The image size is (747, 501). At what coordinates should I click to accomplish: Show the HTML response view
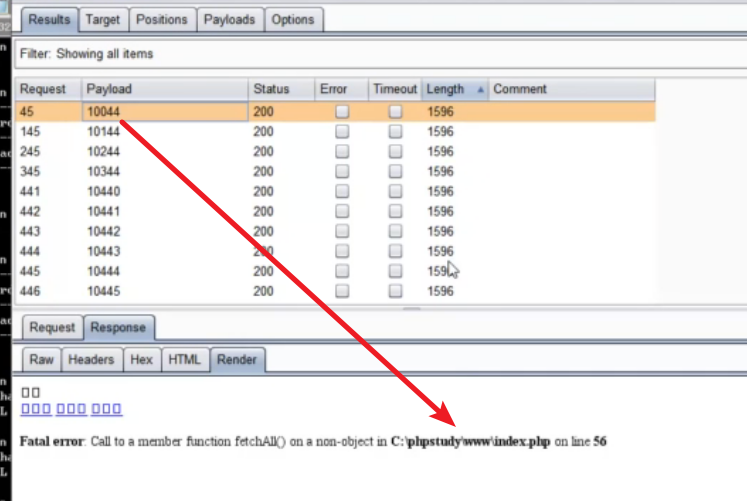click(184, 360)
